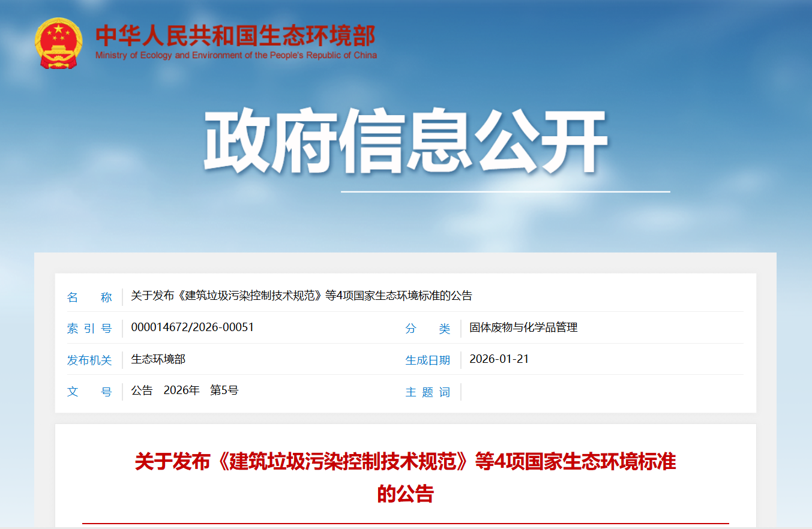Click the announcement title in the info table
812x529 pixels.
pyautogui.click(x=301, y=296)
